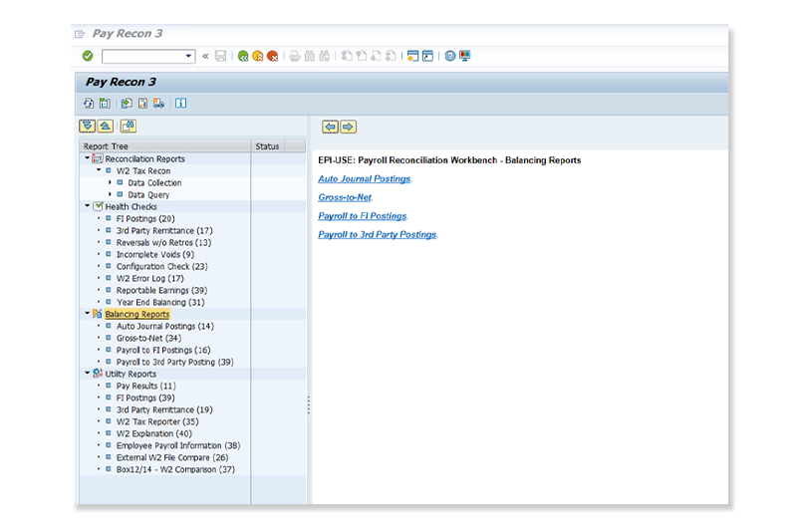Collapse the Reconciliation Reports node
This screenshot has height=532, width=797.
[x=87, y=158]
